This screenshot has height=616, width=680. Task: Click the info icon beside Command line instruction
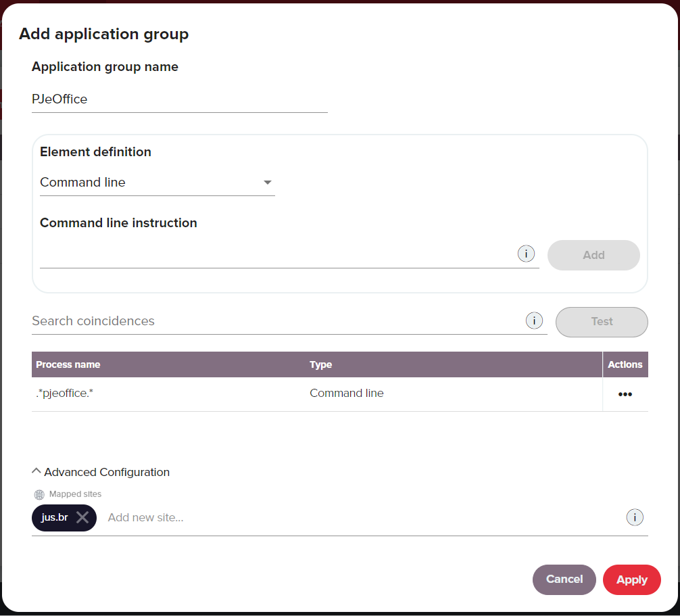pyautogui.click(x=526, y=254)
